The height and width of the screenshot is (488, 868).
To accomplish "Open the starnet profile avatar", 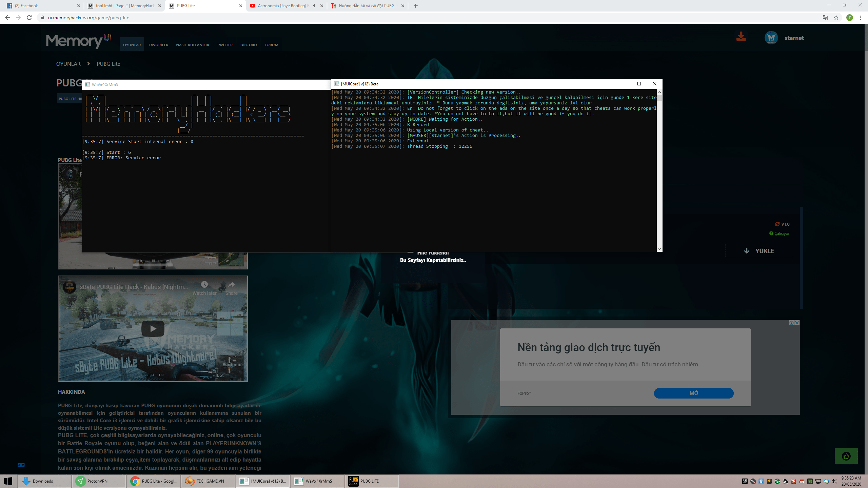I will tap(771, 38).
